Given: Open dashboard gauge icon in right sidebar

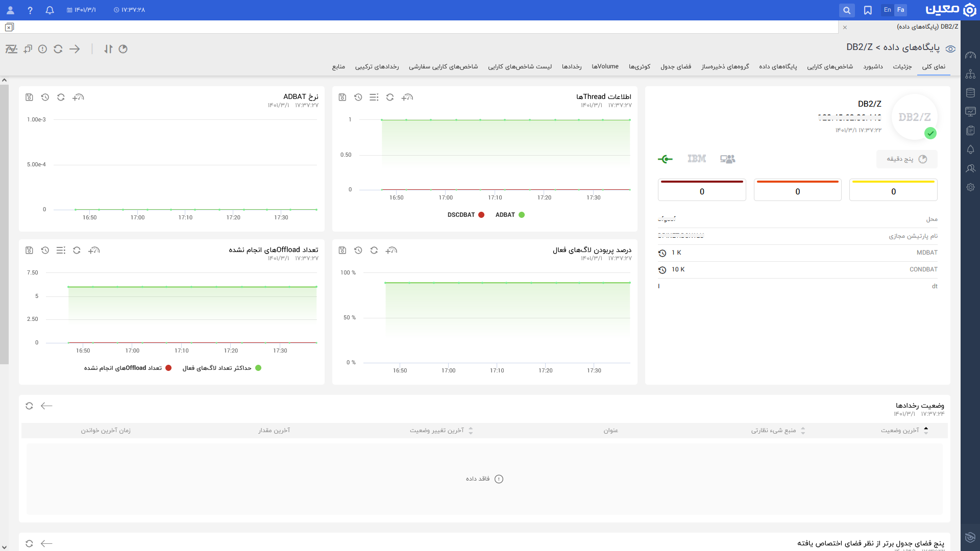Looking at the screenshot, I should click(970, 56).
